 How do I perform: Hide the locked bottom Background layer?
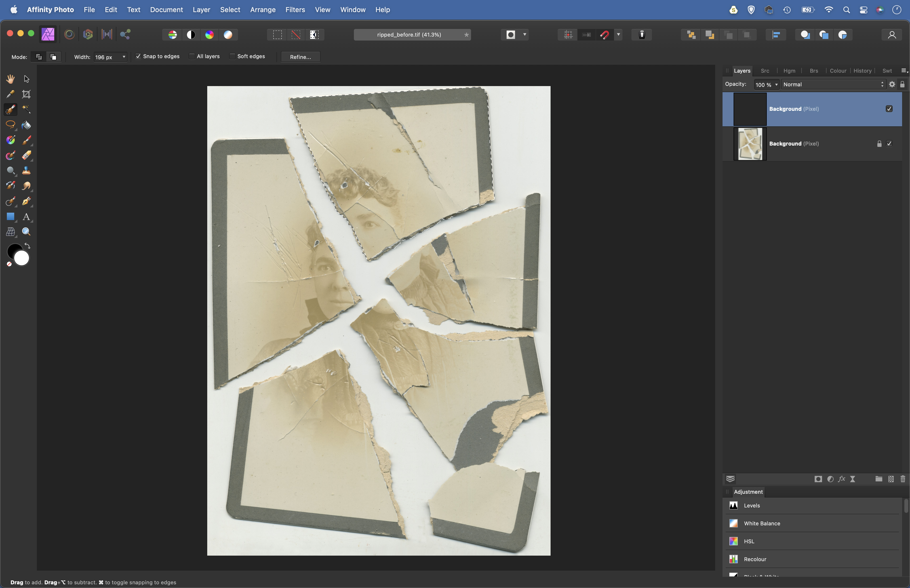pyautogui.click(x=889, y=143)
